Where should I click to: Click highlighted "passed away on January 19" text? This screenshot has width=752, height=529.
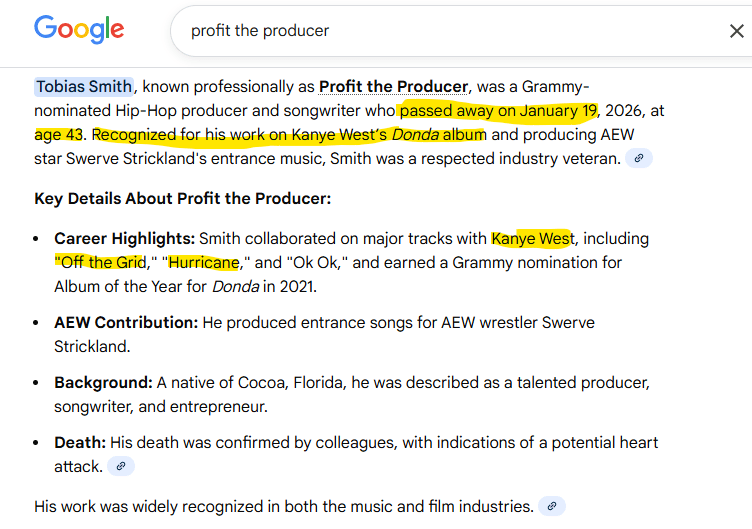[498, 110]
